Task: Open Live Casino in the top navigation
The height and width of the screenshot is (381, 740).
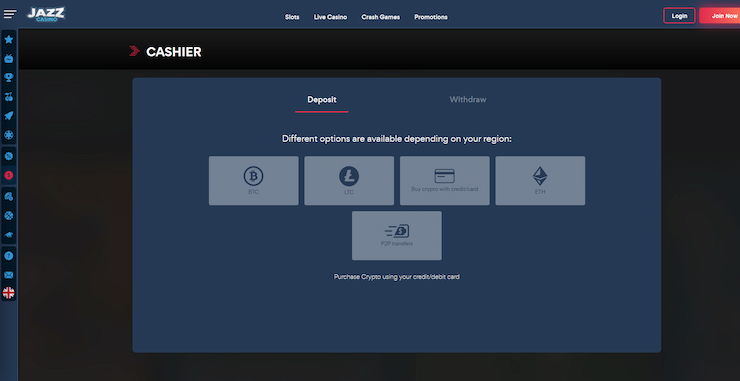Action: pos(330,17)
